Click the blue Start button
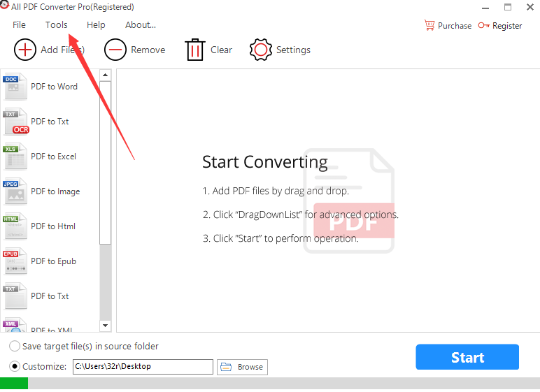Screen dimensions: 540x392 point(467,357)
